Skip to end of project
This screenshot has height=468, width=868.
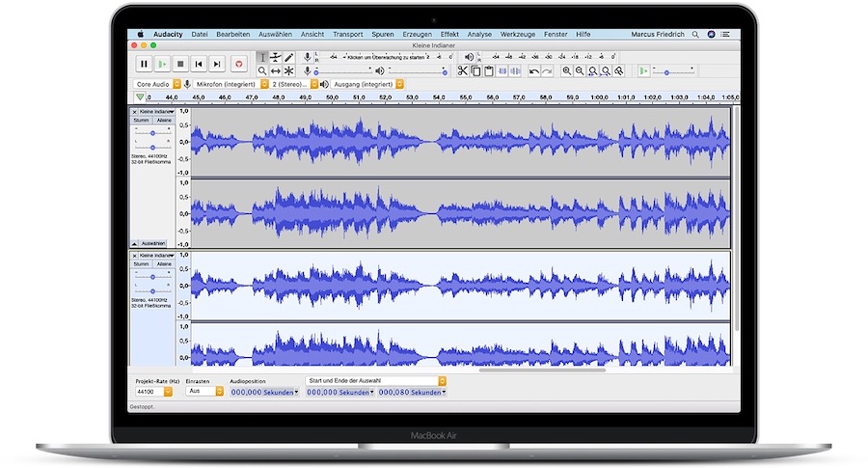point(217,65)
